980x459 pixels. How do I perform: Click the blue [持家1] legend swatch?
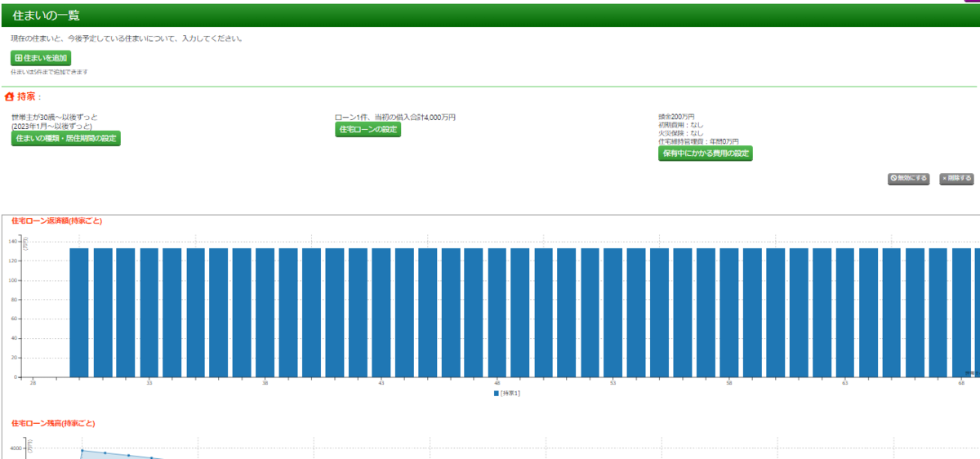pos(496,394)
